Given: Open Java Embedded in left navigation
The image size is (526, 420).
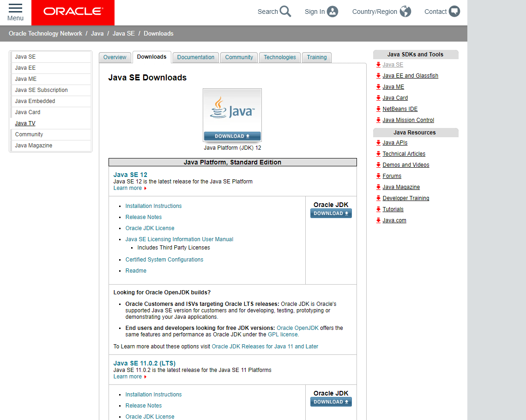Looking at the screenshot, I should tap(51, 101).
